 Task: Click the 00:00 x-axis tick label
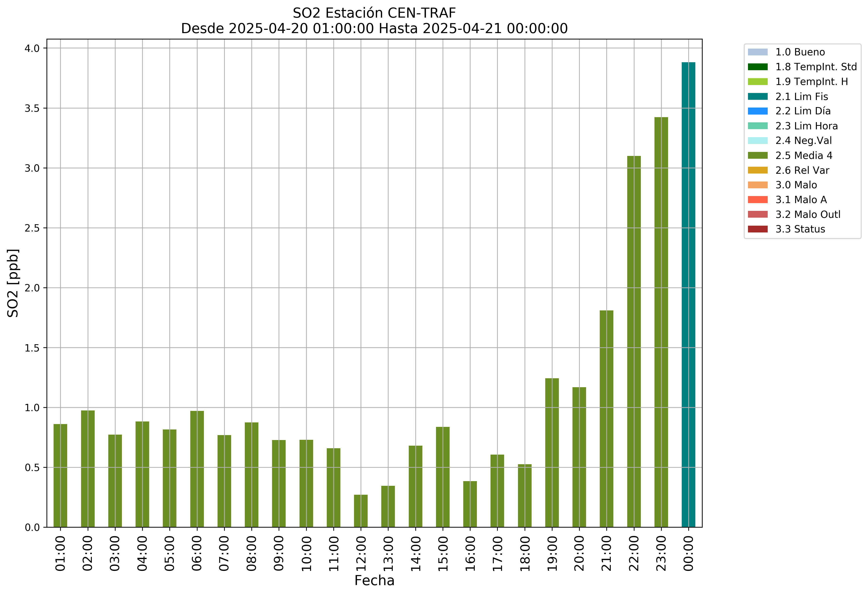coord(688,554)
